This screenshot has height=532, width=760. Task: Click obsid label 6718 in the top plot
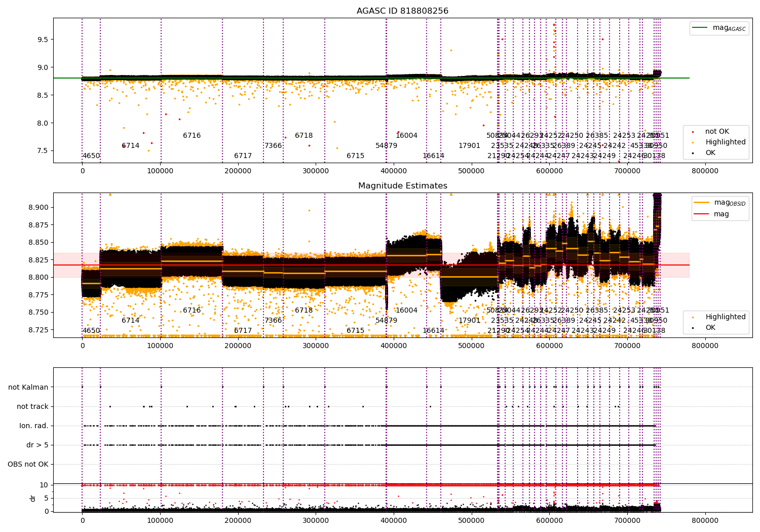tap(304, 136)
